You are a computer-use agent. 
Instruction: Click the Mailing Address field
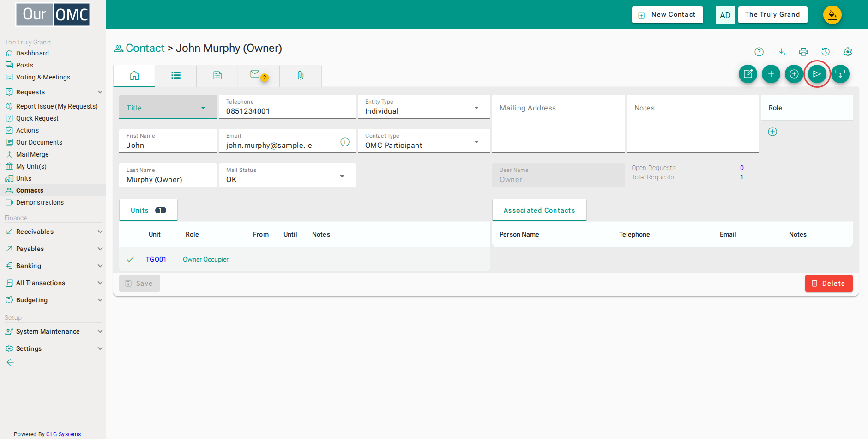click(559, 124)
